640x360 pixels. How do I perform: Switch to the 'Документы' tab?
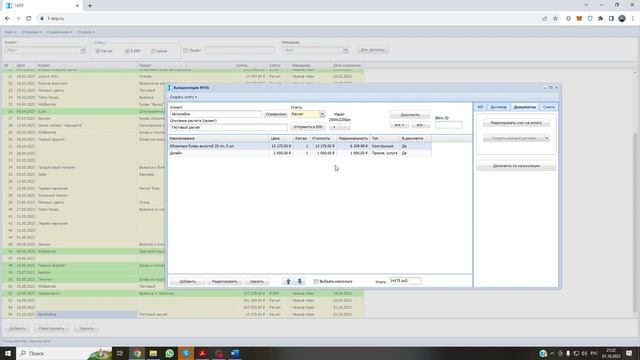(x=524, y=107)
